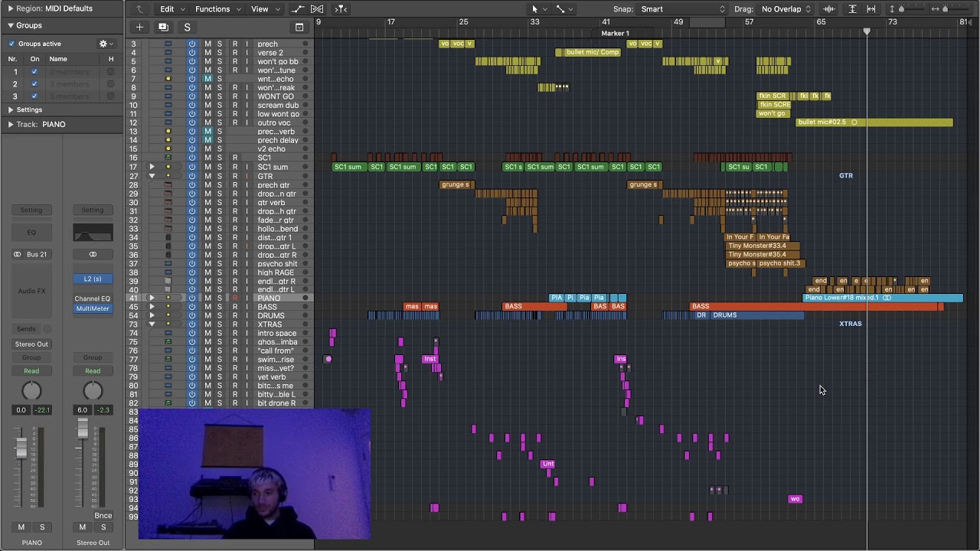Collapse the GTR track stack
Viewport: 980px width, 551px height.
click(x=152, y=176)
